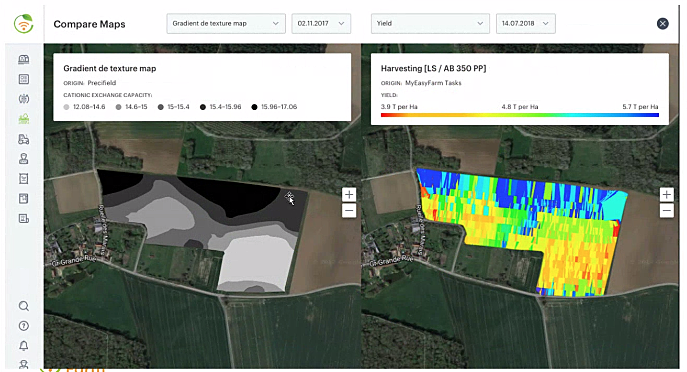Click the MyEasyFarm logo icon

coord(24,24)
